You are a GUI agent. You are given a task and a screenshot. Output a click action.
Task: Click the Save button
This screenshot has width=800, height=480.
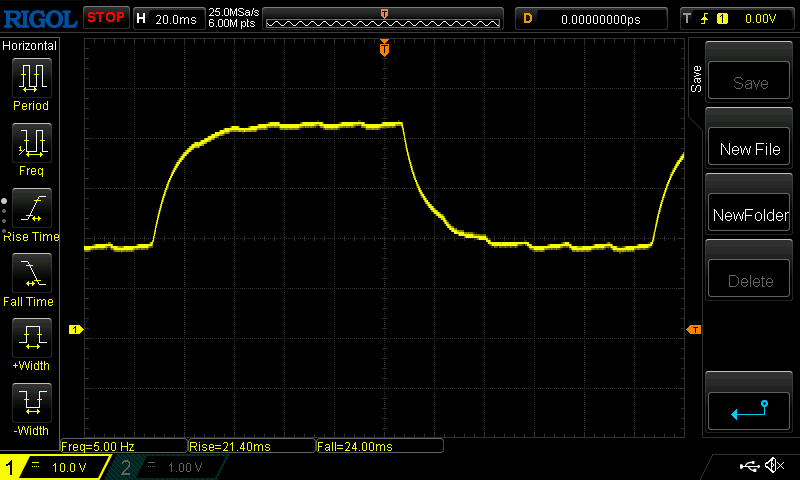(748, 81)
